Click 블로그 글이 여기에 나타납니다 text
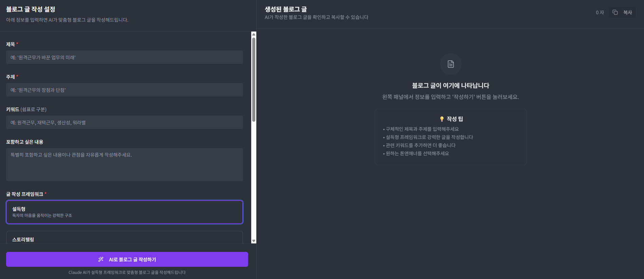Screen dimensions: 644x279 [x=450, y=85]
